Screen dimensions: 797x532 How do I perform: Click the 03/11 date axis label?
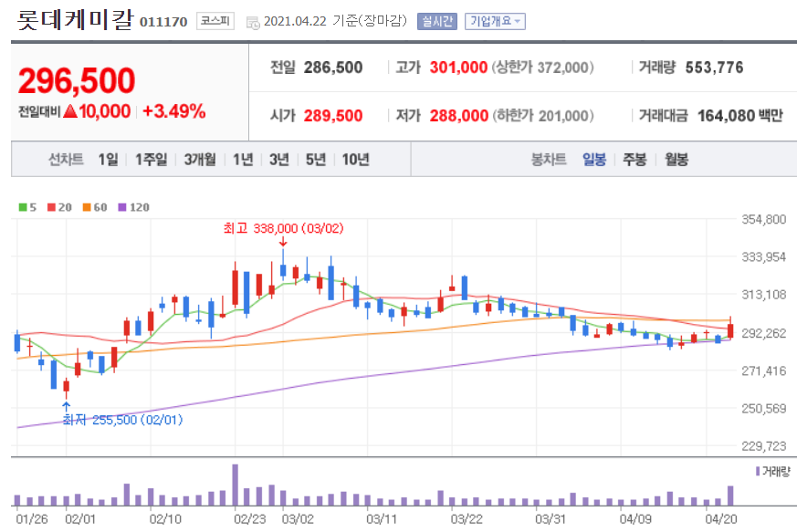382,519
